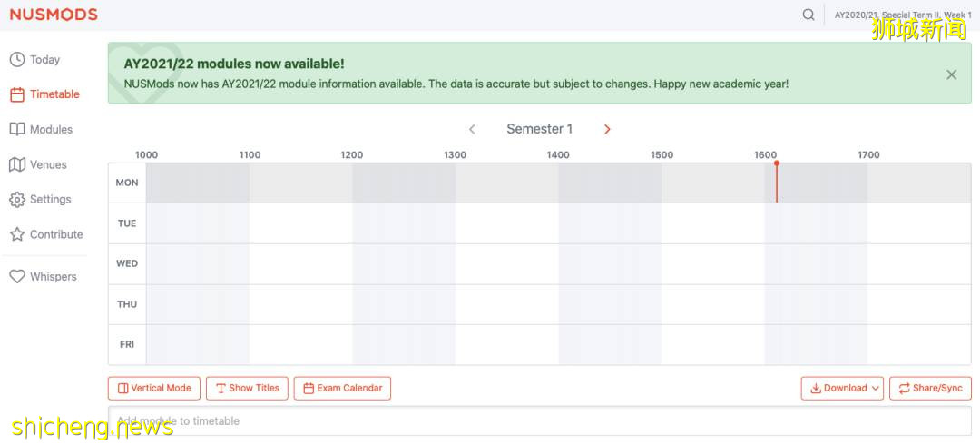The image size is (980, 445).
Task: Go to next semester with right chevron
Action: click(x=607, y=130)
